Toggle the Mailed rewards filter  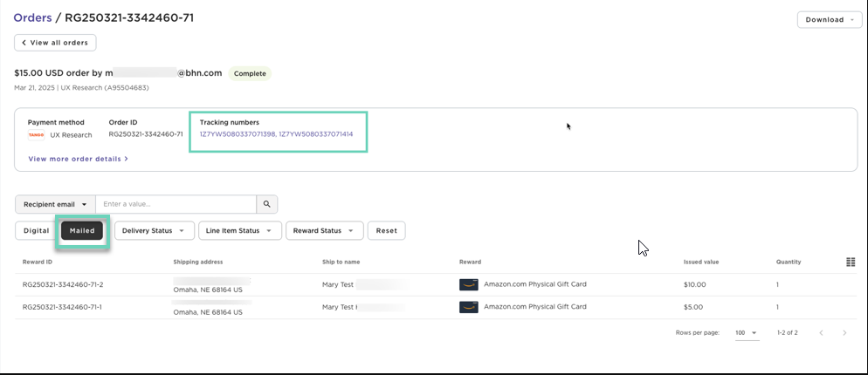point(82,231)
